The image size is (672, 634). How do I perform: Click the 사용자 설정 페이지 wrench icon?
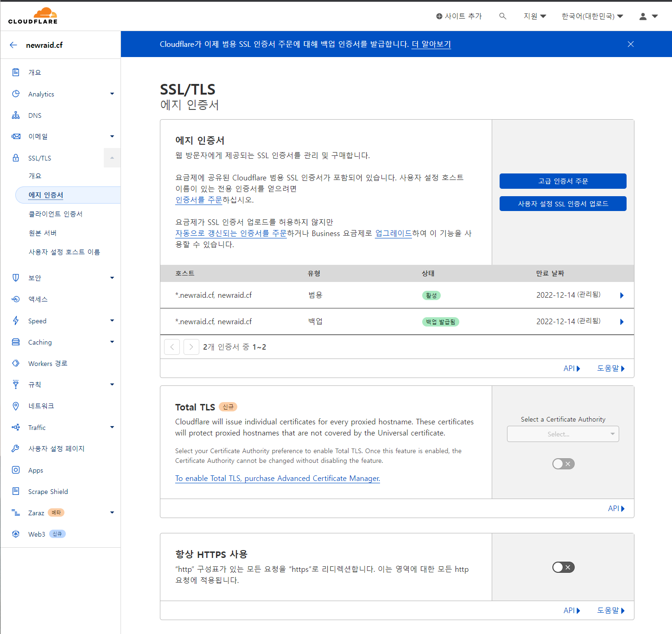16,448
